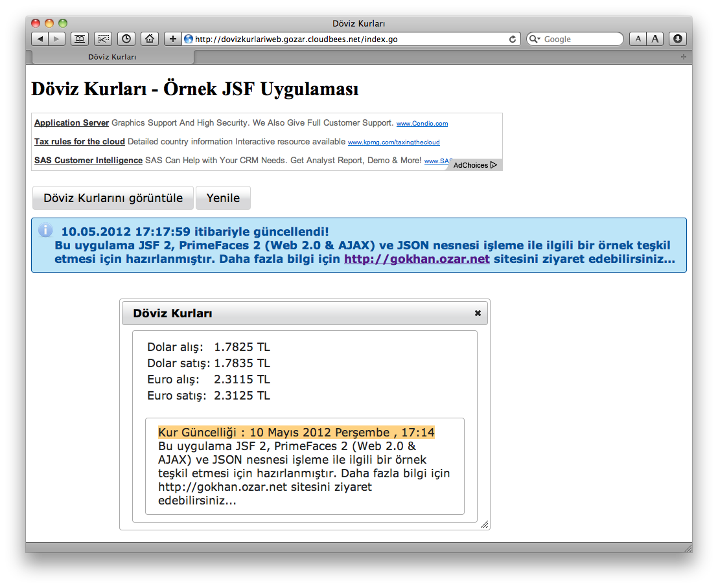Decrease text size with small A button
The width and height of the screenshot is (718, 588).
(638, 39)
